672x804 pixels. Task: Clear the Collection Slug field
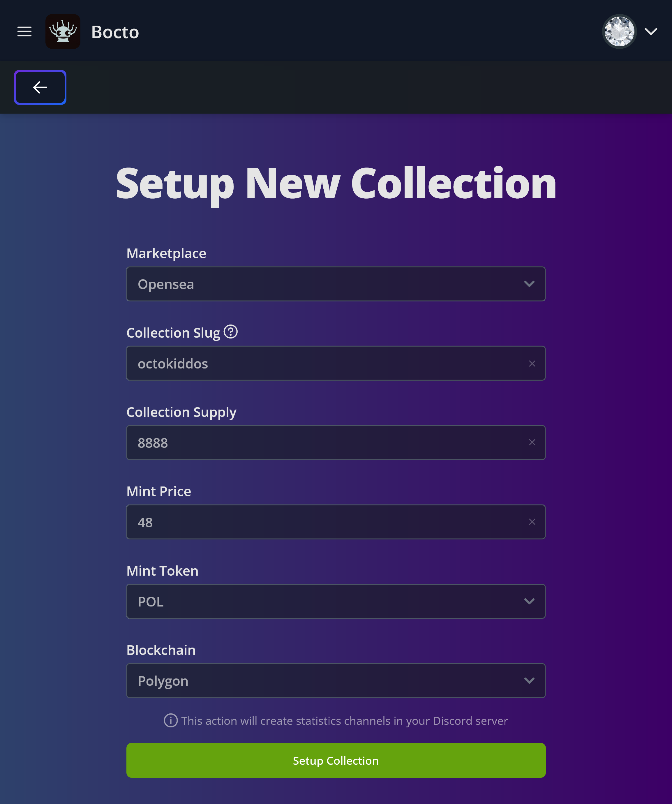click(532, 363)
